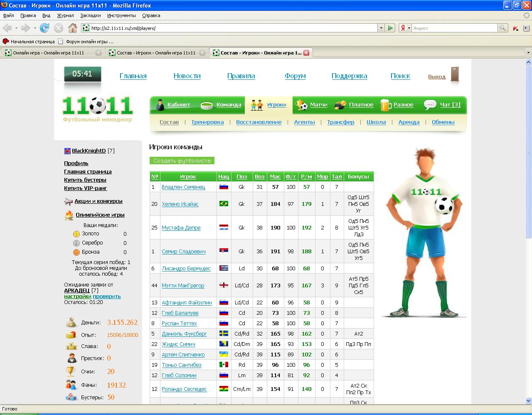
Task: Reload the page with the refresh icon
Action: point(44,28)
